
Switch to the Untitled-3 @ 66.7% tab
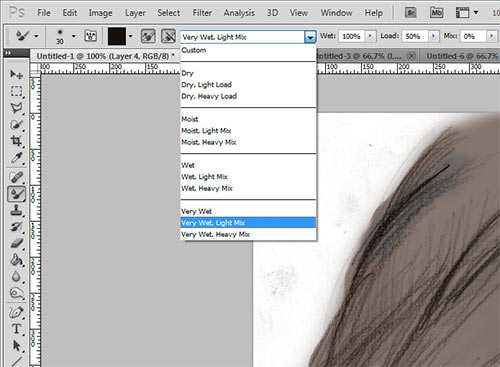point(358,56)
